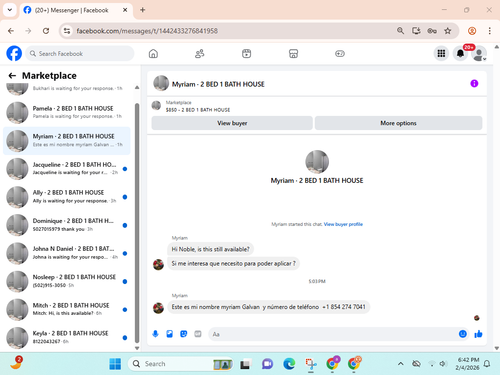Open the Home feed icon
500x375 pixels.
(x=153, y=54)
